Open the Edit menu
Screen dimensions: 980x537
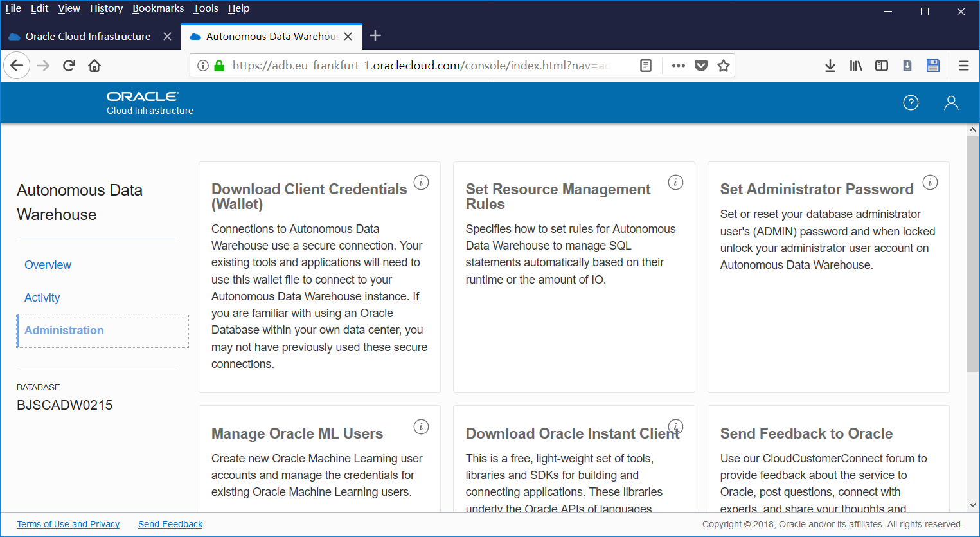[39, 8]
